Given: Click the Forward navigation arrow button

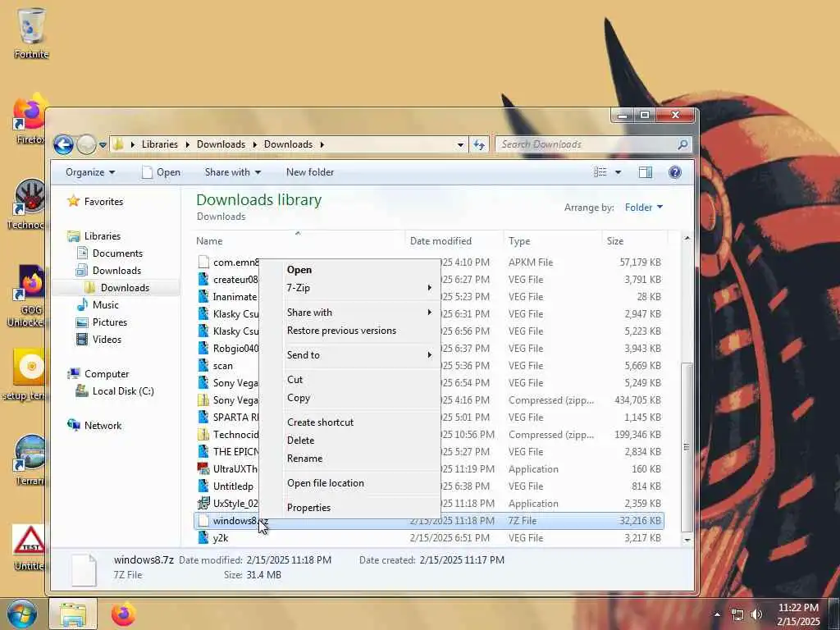Looking at the screenshot, I should [x=85, y=144].
